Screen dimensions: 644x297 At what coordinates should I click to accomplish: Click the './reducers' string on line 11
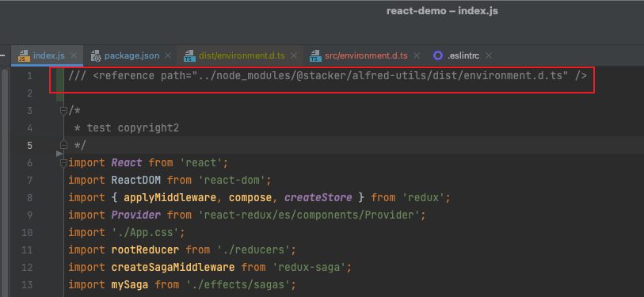coord(253,249)
